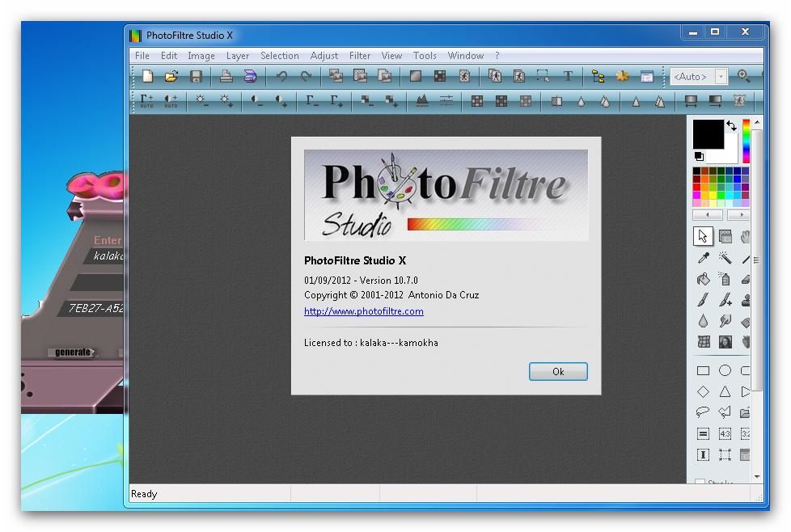This screenshot has height=532, width=791.
Task: Click the New document icon
Action: pyautogui.click(x=147, y=76)
